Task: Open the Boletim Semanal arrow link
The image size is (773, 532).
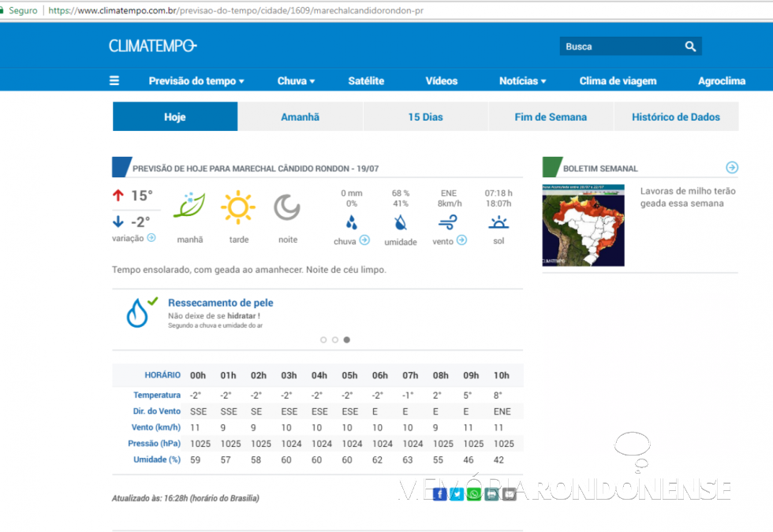Action: pyautogui.click(x=732, y=167)
